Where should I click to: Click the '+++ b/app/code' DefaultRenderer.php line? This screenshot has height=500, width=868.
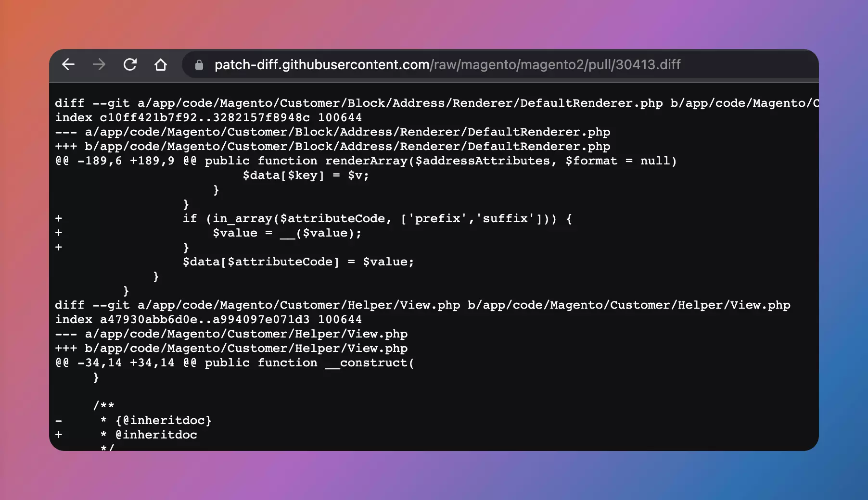pyautogui.click(x=332, y=146)
